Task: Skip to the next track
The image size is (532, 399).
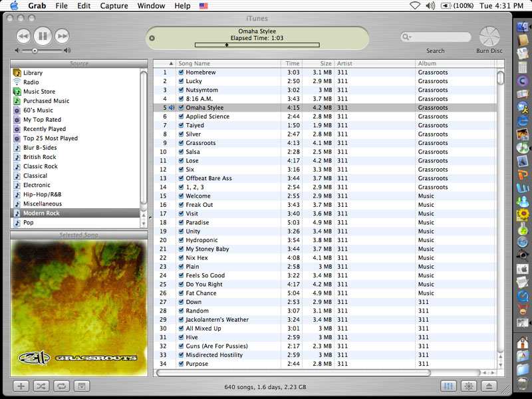Action: 62,36
